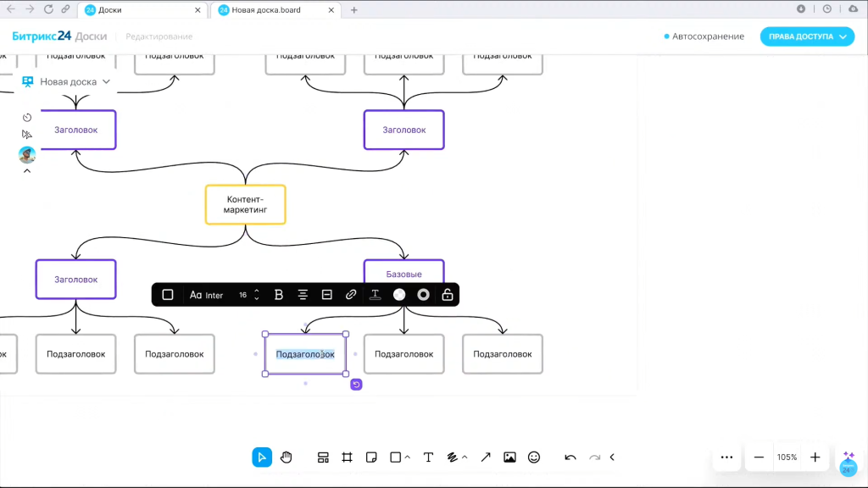
Task: Click the Битрикс24 Доски logo
Action: click(59, 36)
